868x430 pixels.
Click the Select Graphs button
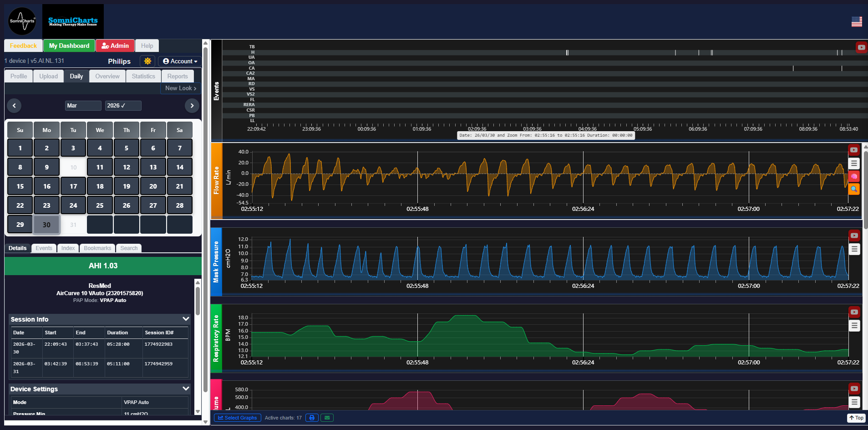pyautogui.click(x=237, y=418)
